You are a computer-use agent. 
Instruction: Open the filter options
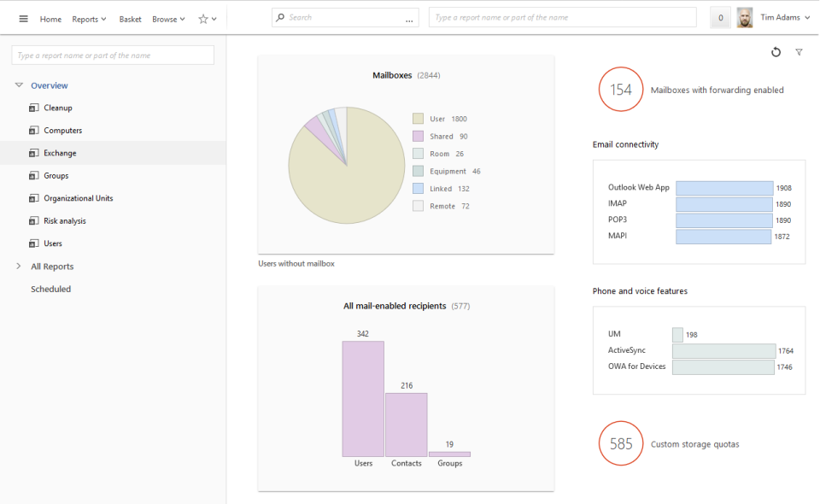pyautogui.click(x=799, y=52)
